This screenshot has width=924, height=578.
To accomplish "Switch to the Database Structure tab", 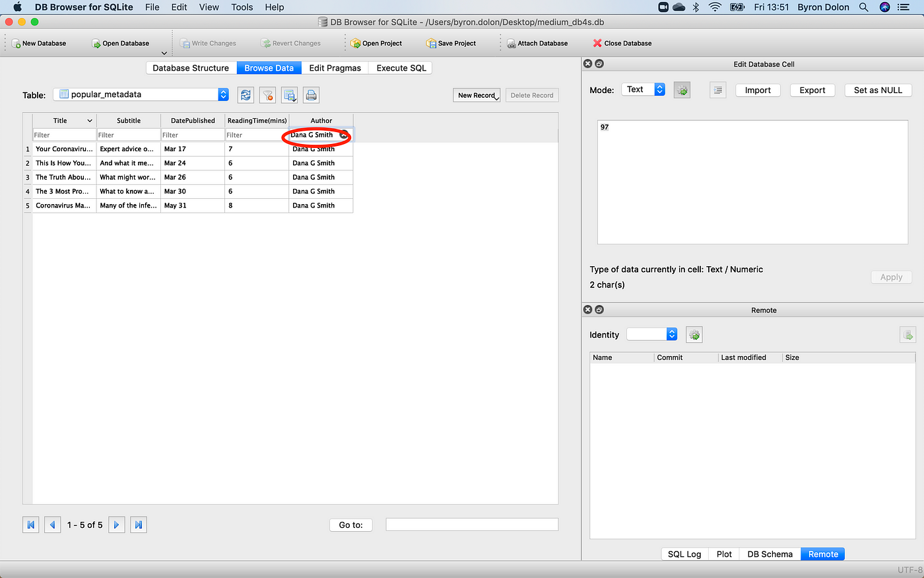I will [x=191, y=68].
